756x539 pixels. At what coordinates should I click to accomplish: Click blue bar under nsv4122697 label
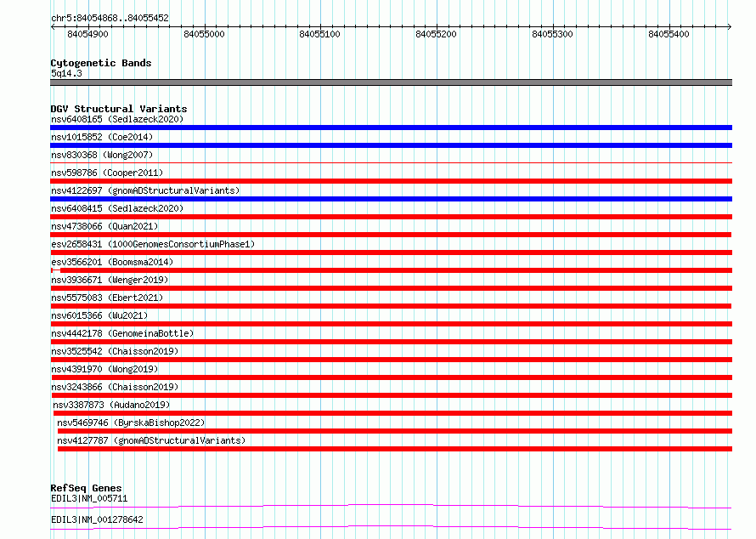(391, 199)
